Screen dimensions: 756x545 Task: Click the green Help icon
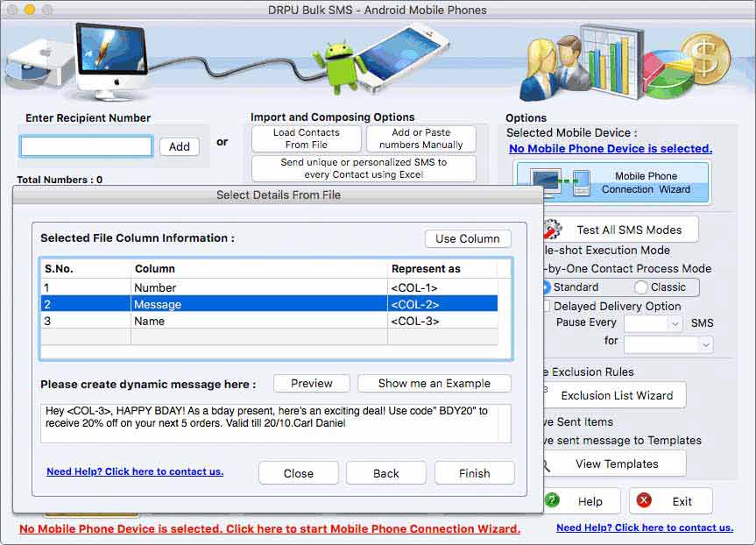pos(553,501)
